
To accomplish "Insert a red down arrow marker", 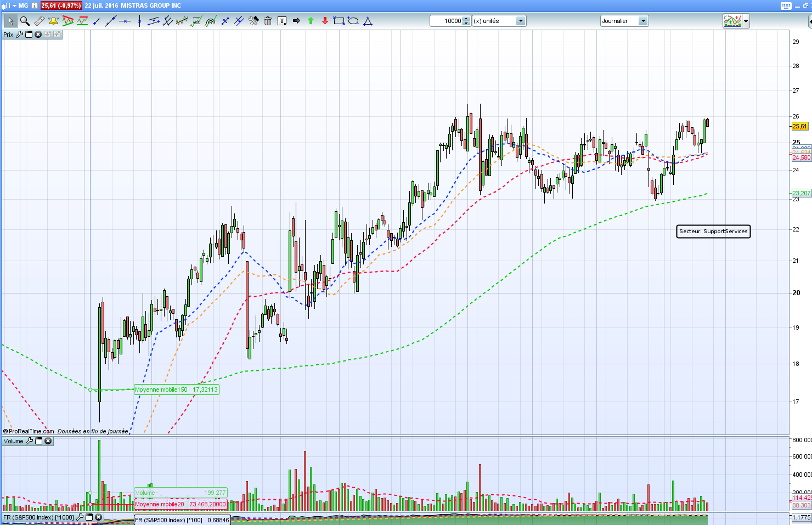I will pyautogui.click(x=325, y=21).
